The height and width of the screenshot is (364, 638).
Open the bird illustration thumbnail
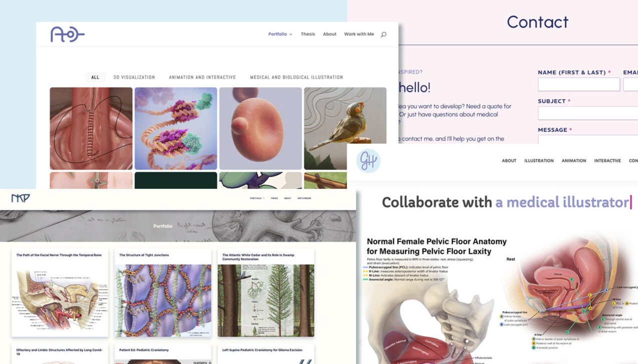pos(345,129)
